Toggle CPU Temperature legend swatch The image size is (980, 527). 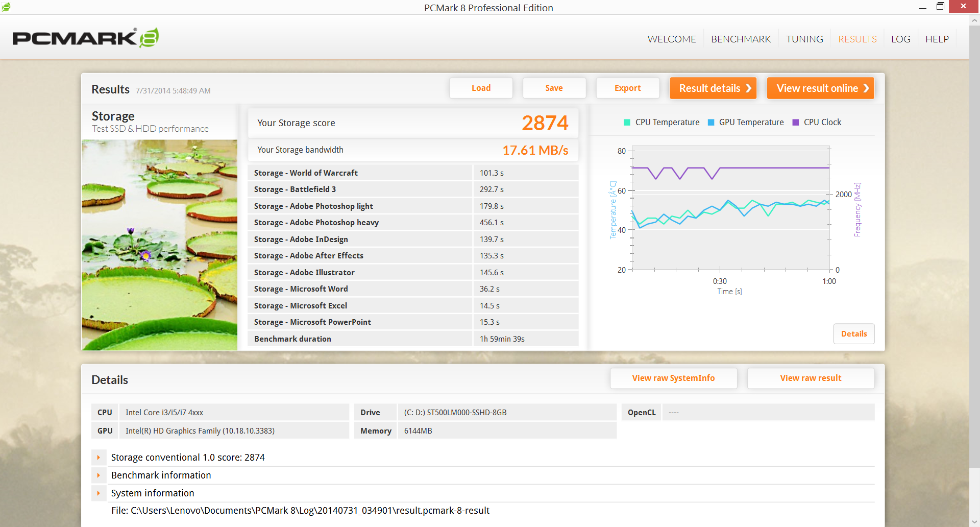627,123
